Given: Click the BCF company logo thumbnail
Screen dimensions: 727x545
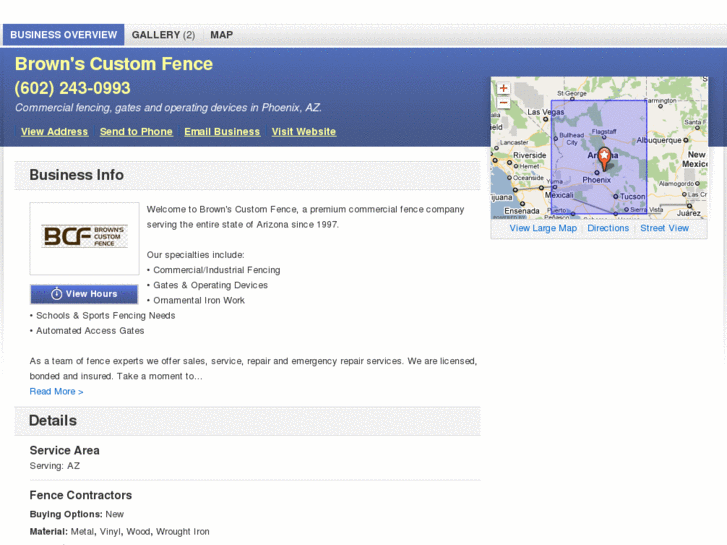Looking at the screenshot, I should pos(84,238).
